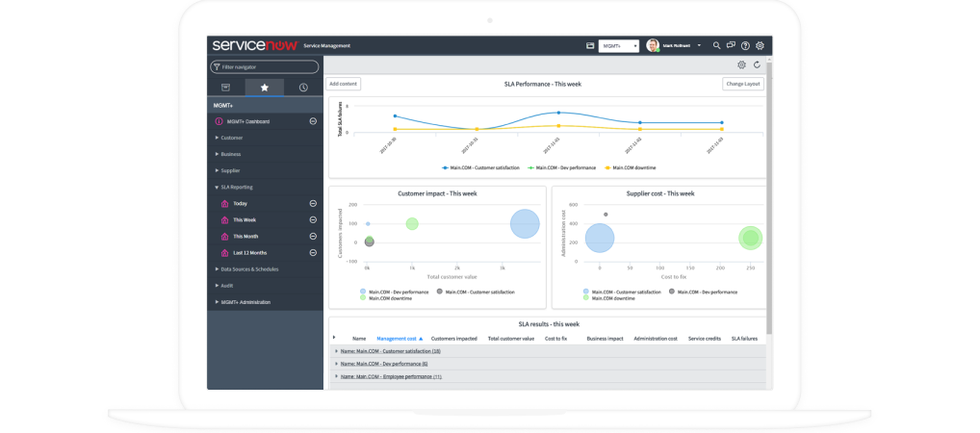Switch to Favorites star tab
The height and width of the screenshot is (433, 980).
tap(265, 88)
